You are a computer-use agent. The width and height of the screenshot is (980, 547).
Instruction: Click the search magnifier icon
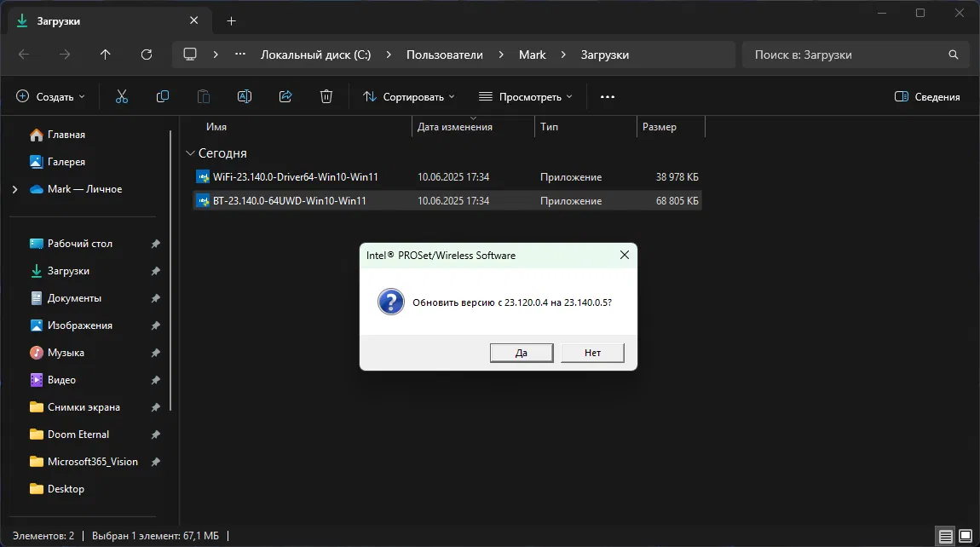(953, 55)
